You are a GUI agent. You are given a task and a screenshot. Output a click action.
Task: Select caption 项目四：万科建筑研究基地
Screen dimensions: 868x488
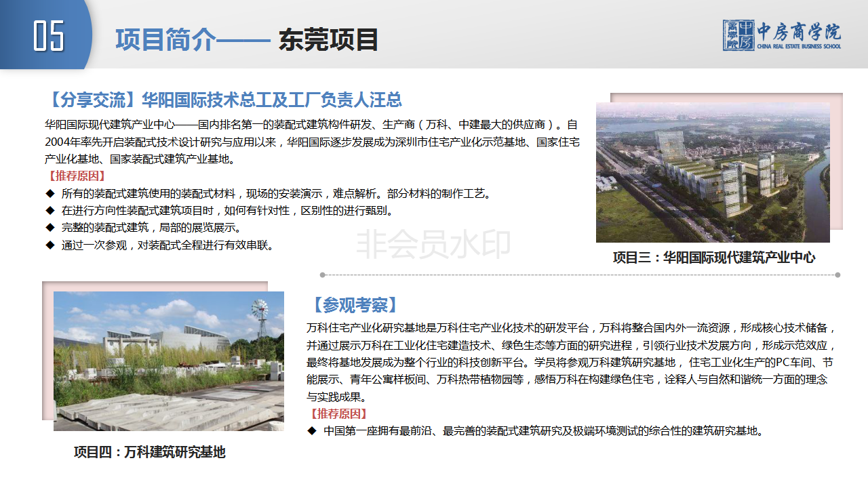point(150,452)
